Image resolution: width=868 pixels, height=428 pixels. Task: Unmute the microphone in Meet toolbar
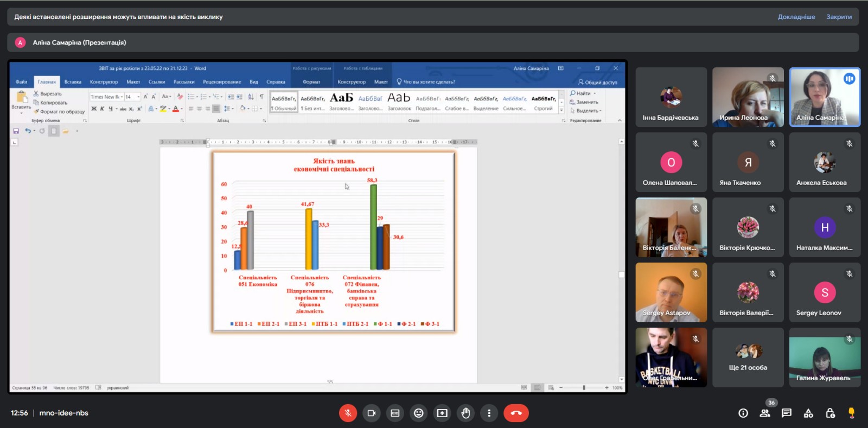[348, 413]
